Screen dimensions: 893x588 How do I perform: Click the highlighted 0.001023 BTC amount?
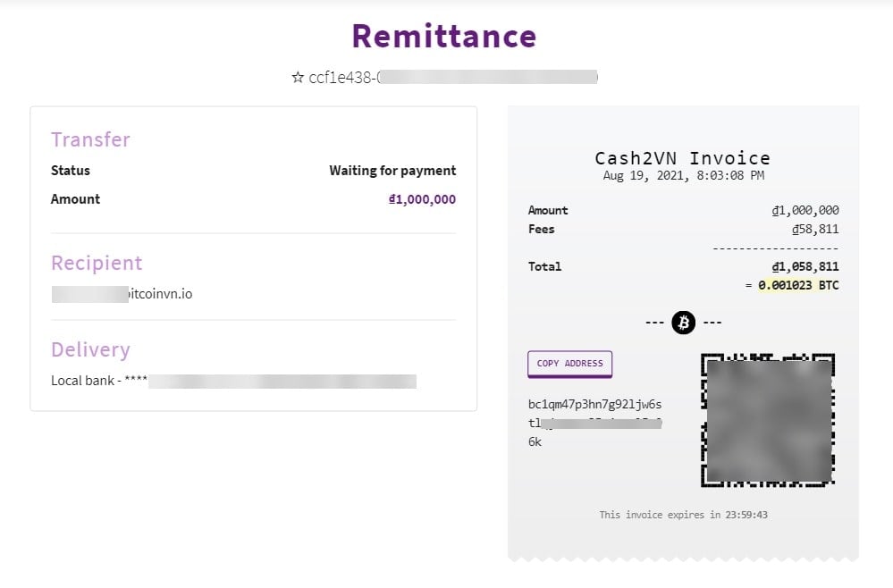[798, 285]
